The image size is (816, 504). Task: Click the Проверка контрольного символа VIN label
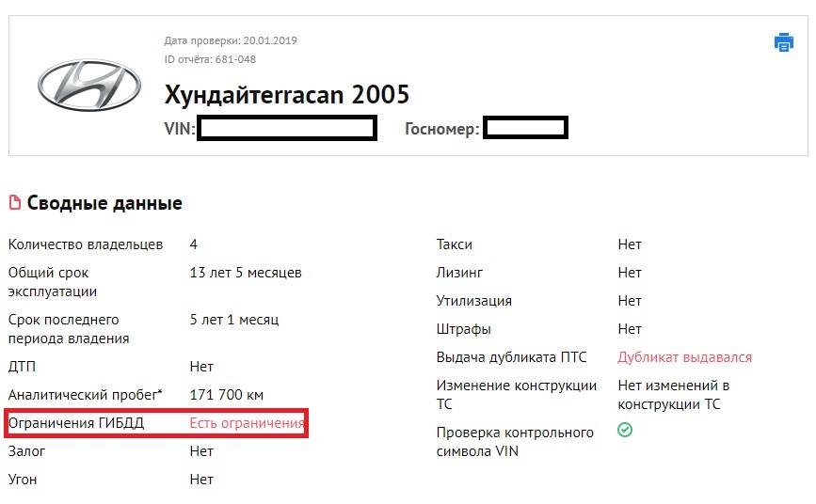coord(515,441)
